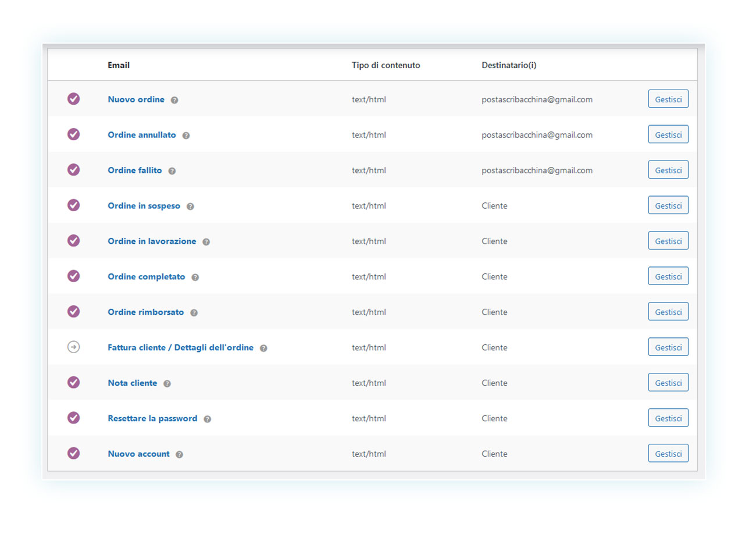Open the Ordine annullato email link

click(x=142, y=135)
